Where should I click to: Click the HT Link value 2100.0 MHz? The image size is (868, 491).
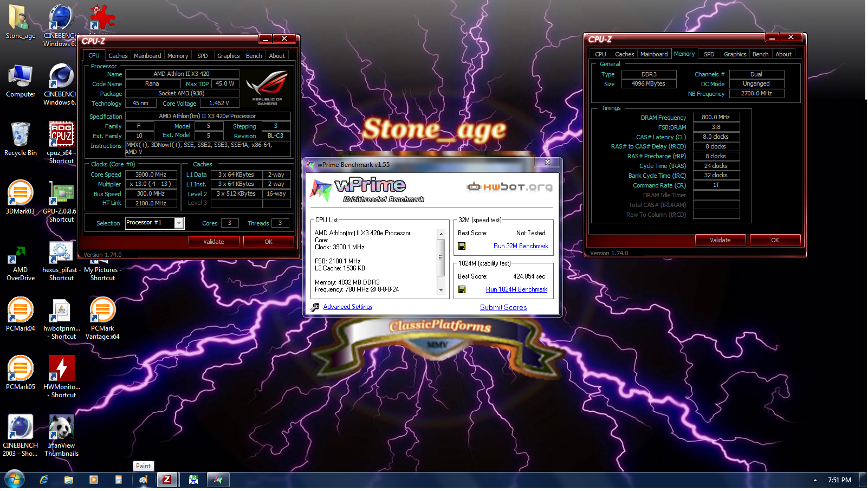pos(151,203)
